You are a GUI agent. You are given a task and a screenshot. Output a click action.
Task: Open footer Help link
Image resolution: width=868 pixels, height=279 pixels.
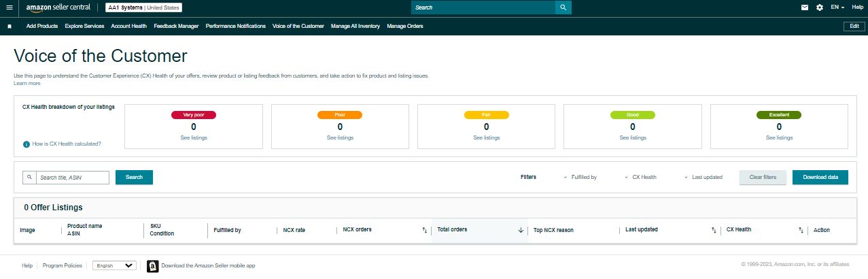point(27,265)
